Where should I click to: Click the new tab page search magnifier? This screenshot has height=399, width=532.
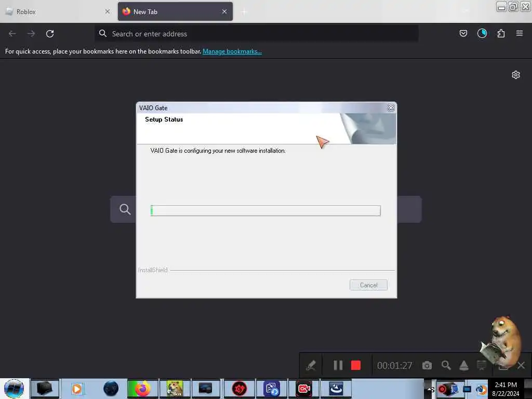(x=125, y=209)
